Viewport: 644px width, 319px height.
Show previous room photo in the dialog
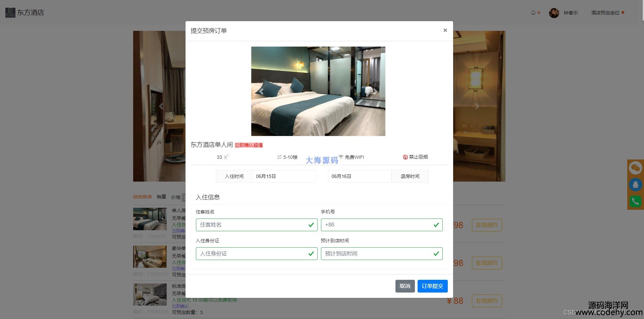point(261,91)
